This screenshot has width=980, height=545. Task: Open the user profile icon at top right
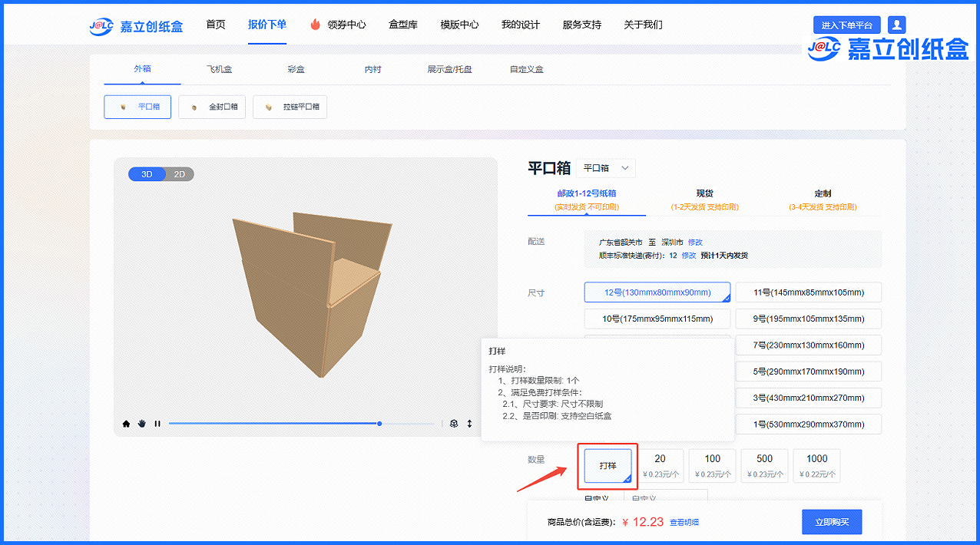[x=896, y=25]
